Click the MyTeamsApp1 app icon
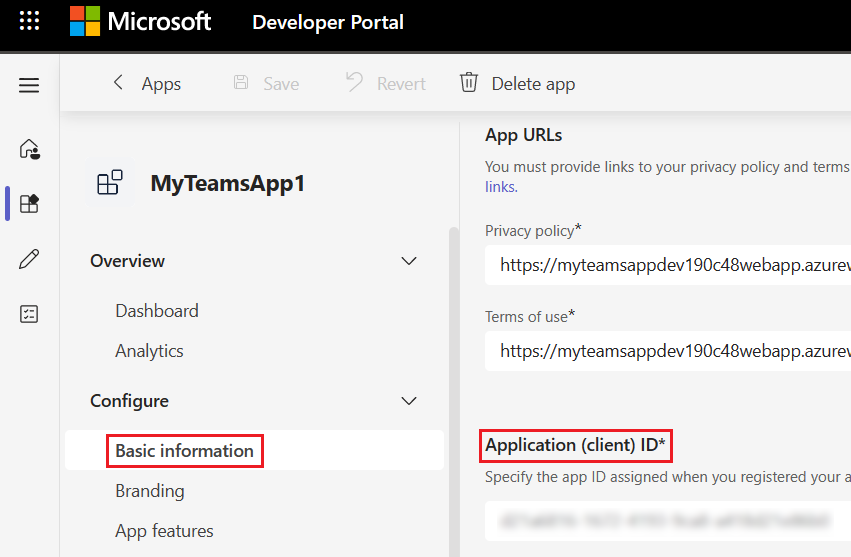Viewport: 851px width, 557px height. click(110, 182)
